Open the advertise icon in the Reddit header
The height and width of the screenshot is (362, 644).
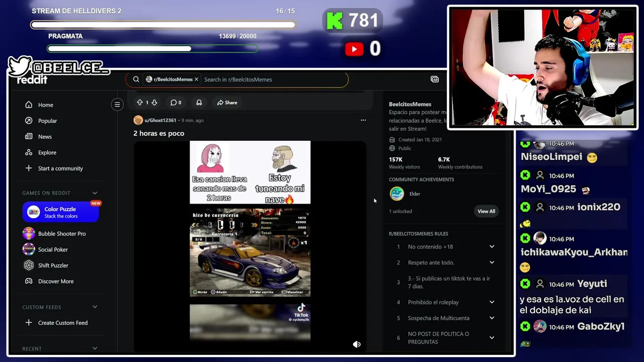pos(435,79)
